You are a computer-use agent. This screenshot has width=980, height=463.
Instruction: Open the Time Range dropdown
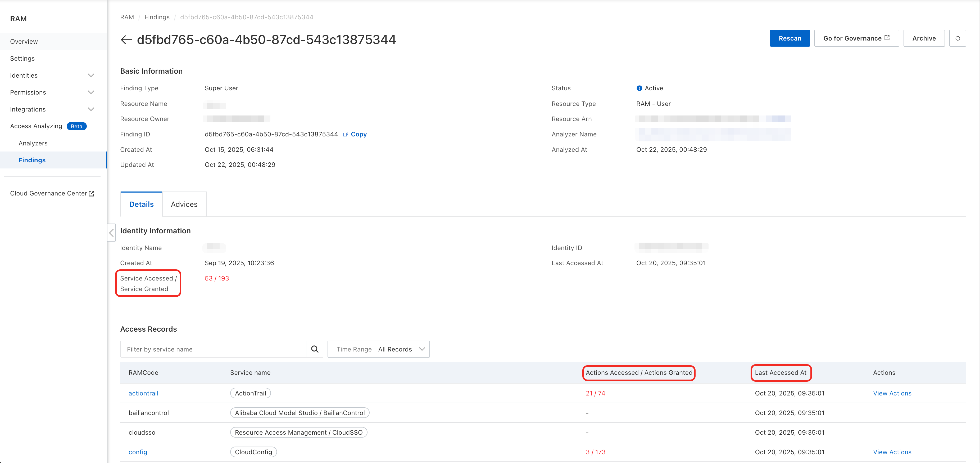pos(379,349)
